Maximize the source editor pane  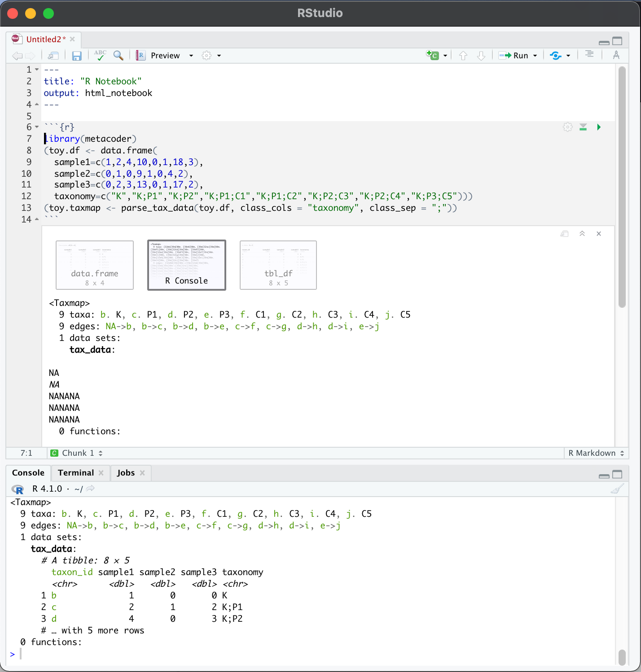click(x=618, y=41)
